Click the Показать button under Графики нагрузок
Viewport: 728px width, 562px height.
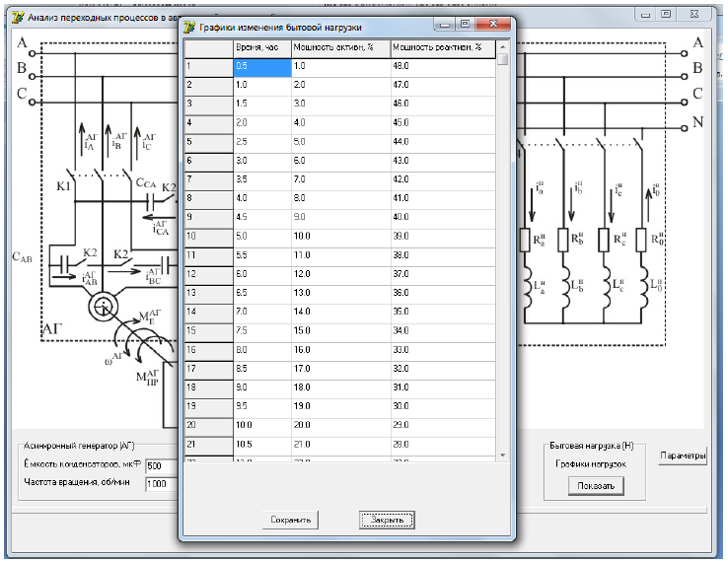pyautogui.click(x=595, y=485)
